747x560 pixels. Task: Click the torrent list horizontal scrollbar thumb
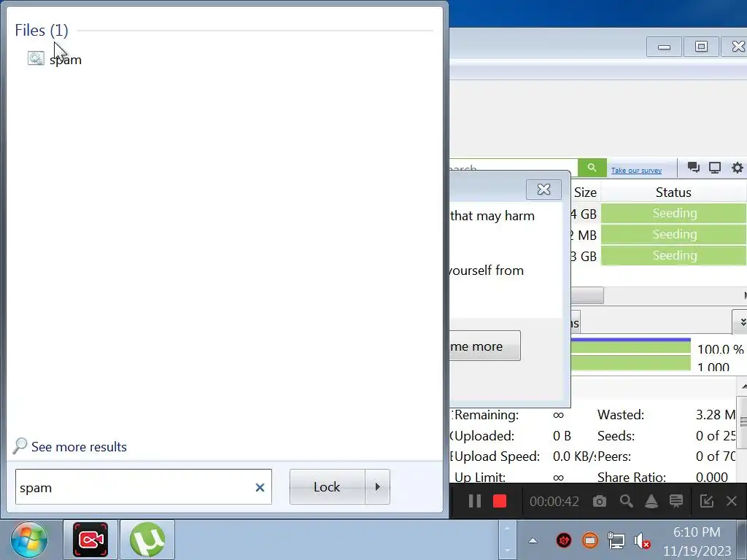tap(587, 295)
